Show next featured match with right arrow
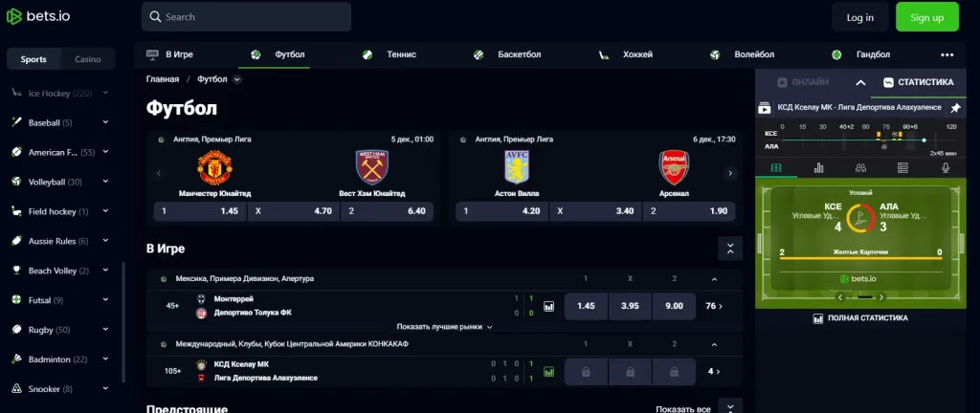Image resolution: width=980 pixels, height=413 pixels. tap(730, 173)
